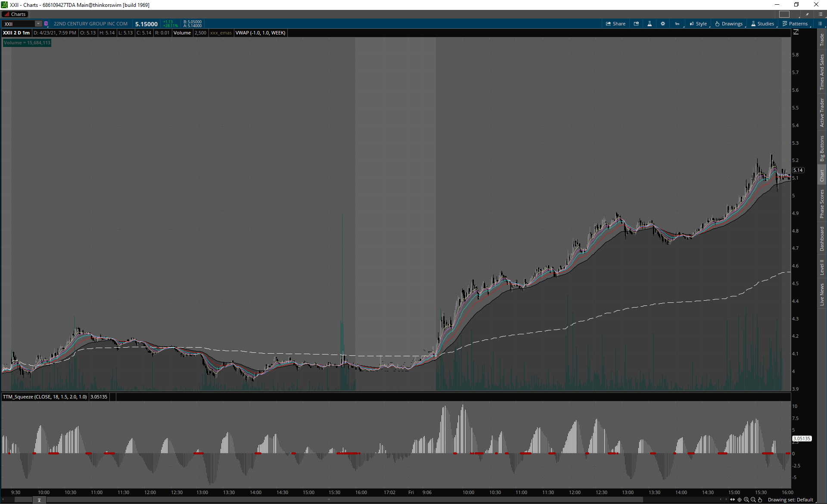Viewport: 827px width, 504px height.
Task: Click the alert notification icon next to Share
Action: pos(636,24)
